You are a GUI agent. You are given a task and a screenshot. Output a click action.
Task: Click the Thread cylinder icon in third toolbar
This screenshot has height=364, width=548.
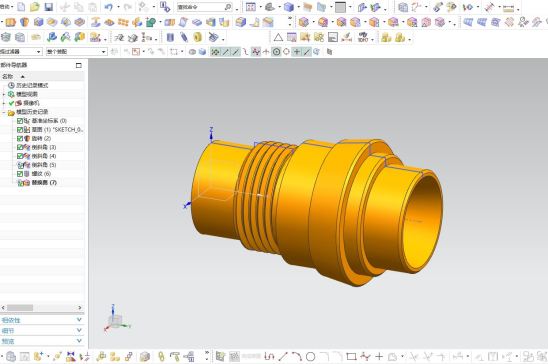[x=170, y=37]
